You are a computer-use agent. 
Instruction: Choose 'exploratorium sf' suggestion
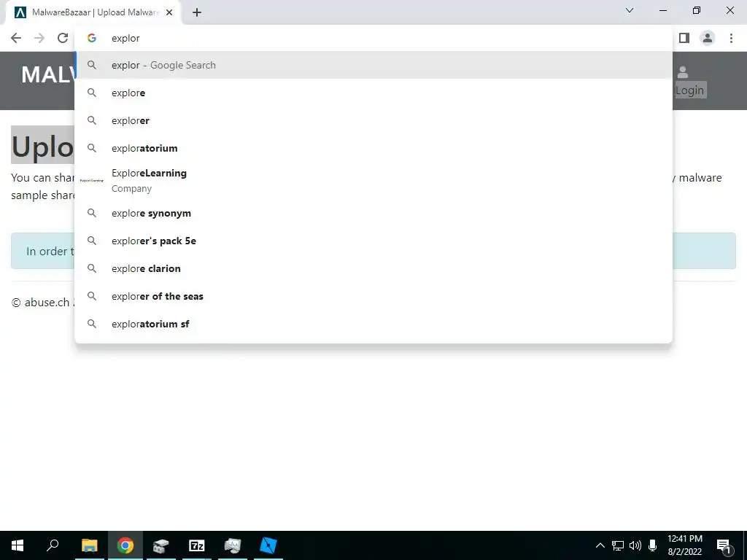click(373, 324)
